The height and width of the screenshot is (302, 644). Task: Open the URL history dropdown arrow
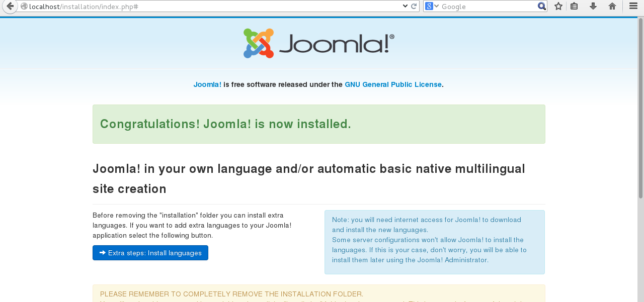click(406, 6)
